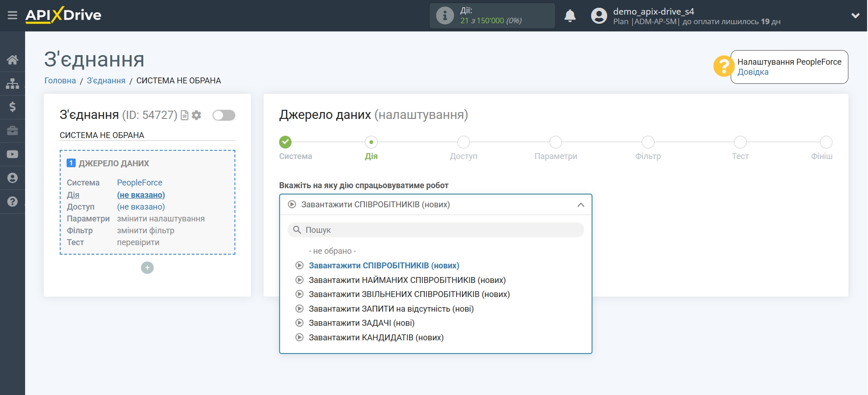Select the Дія step in the progress bar
Image resolution: width=868 pixels, height=395 pixels.
coord(371,142)
